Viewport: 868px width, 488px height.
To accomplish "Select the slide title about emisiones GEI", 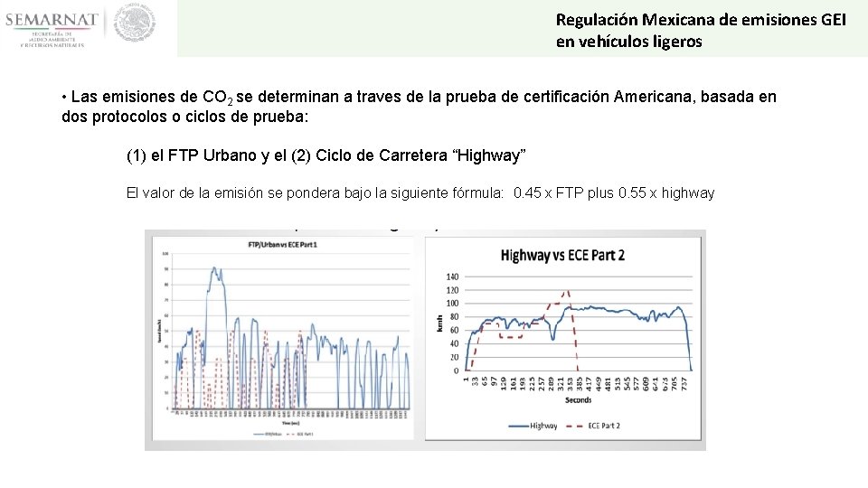I will coord(701,31).
